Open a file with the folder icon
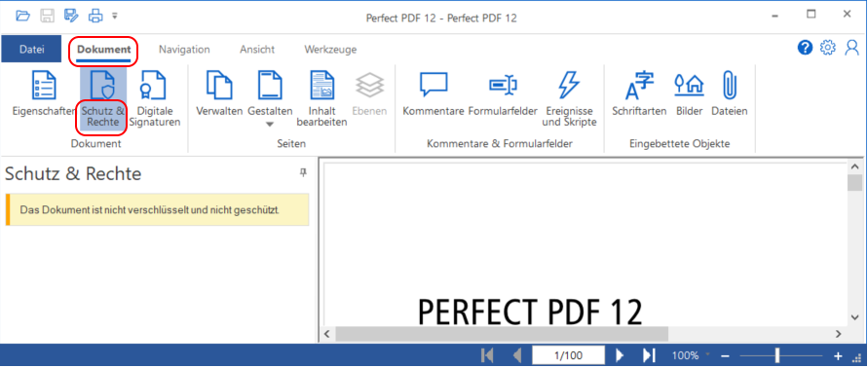The image size is (868, 368). click(22, 16)
